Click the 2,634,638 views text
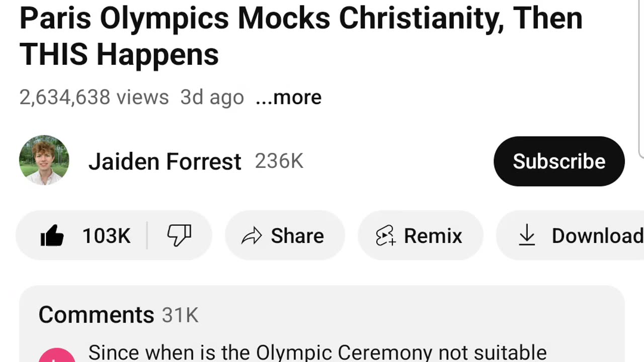Viewport: 644px width, 362px height. tap(94, 97)
